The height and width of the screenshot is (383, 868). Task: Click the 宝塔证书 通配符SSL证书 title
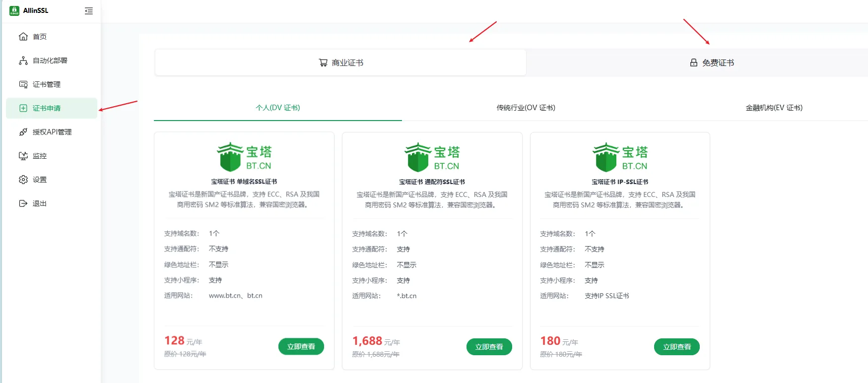(x=432, y=182)
